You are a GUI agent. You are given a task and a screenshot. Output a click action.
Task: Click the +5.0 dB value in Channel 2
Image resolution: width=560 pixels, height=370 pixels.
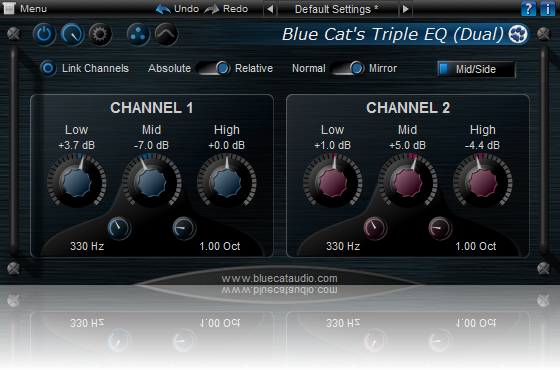point(408,145)
